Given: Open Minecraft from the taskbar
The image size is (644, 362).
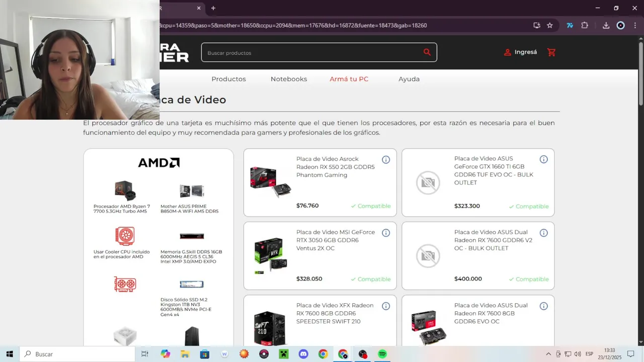Looking at the screenshot, I should pos(284,354).
